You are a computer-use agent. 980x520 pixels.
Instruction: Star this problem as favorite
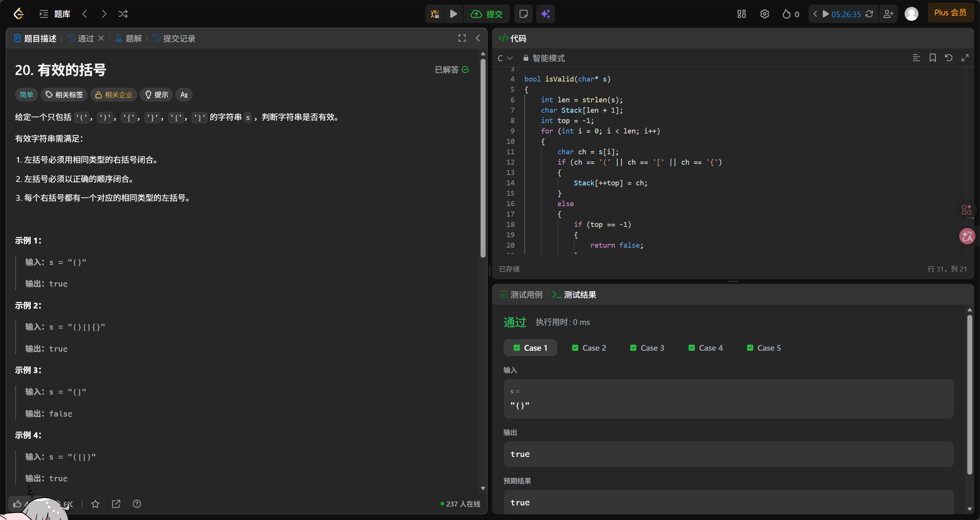tap(95, 504)
